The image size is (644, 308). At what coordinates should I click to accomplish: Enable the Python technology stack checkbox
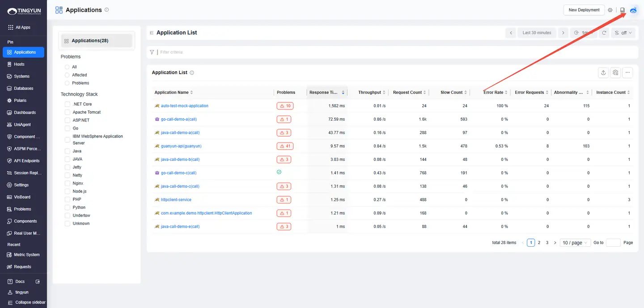[68, 207]
